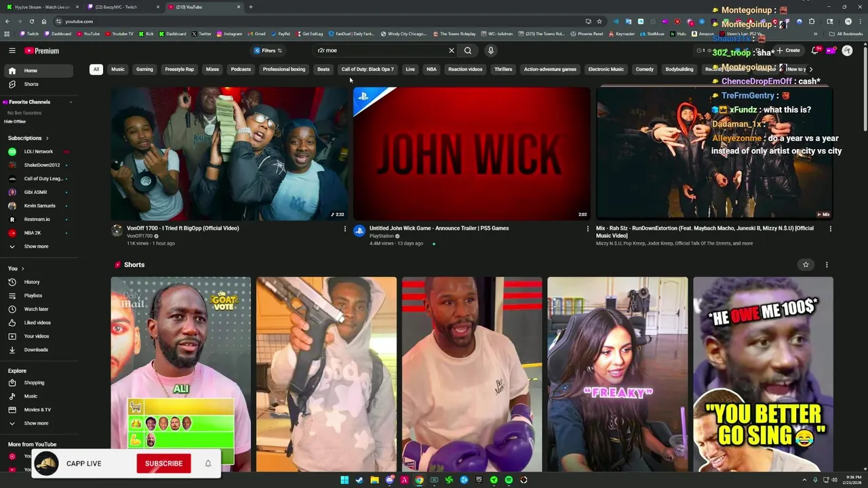The width and height of the screenshot is (868, 488).
Task: Open more options for the VonOff 1700 video
Action: [344, 228]
